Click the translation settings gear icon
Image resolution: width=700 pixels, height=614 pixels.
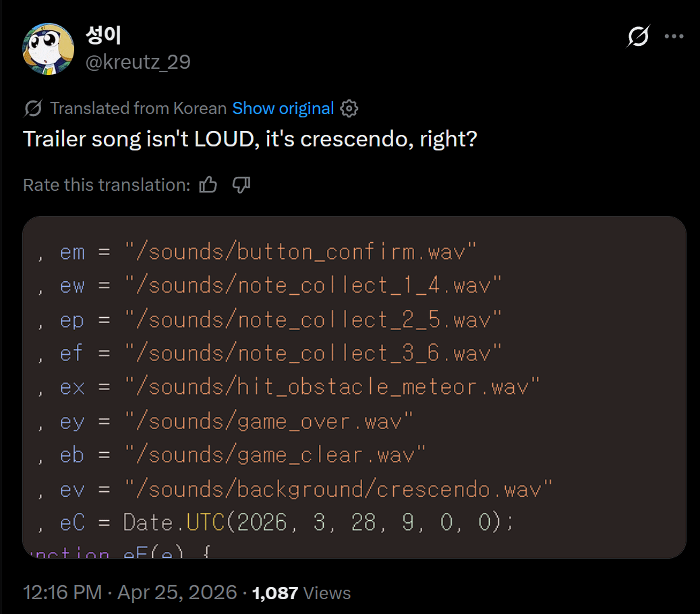[349, 109]
